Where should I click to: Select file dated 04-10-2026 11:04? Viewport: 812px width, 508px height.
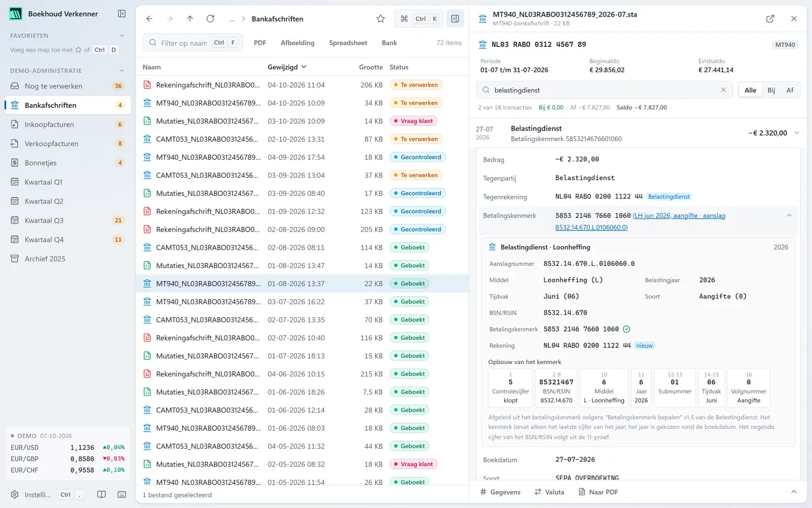(x=302, y=85)
